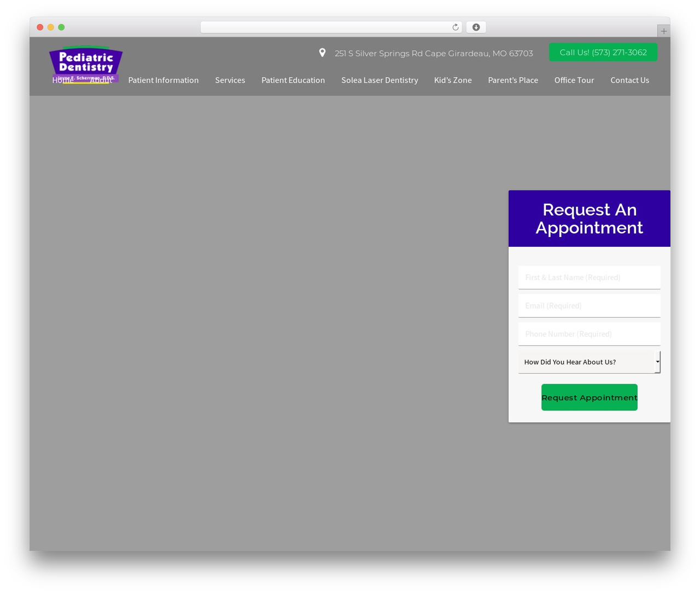This screenshot has height=593, width=700.
Task: Submit the Request Appointment button
Action: click(590, 397)
